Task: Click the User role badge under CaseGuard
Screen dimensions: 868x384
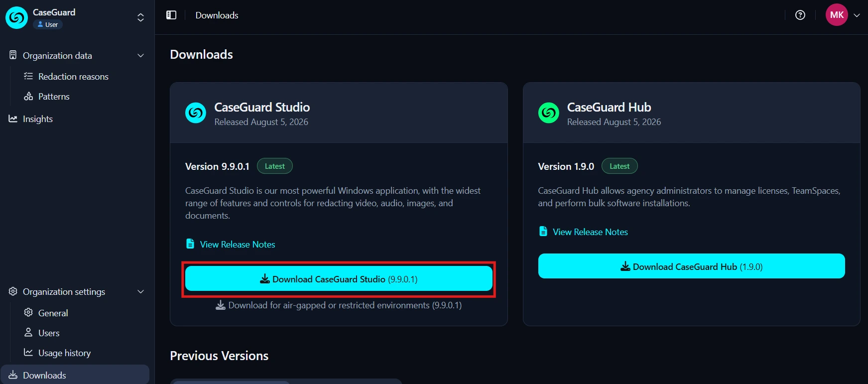Action: (x=48, y=24)
